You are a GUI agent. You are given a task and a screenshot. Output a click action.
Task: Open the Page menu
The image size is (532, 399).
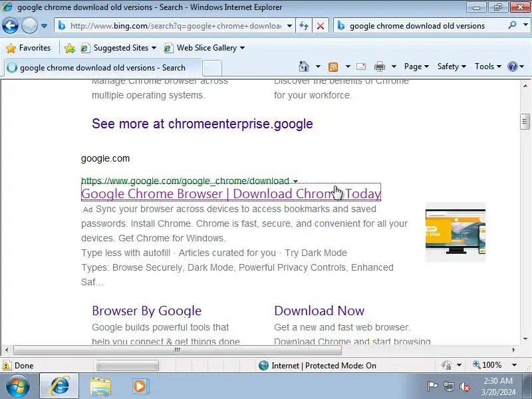coord(416,66)
